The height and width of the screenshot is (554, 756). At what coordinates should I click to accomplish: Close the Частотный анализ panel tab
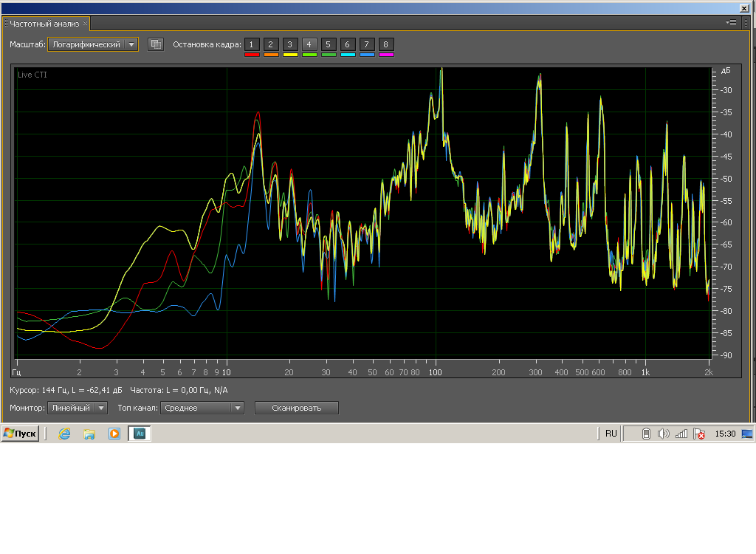pyautogui.click(x=85, y=24)
